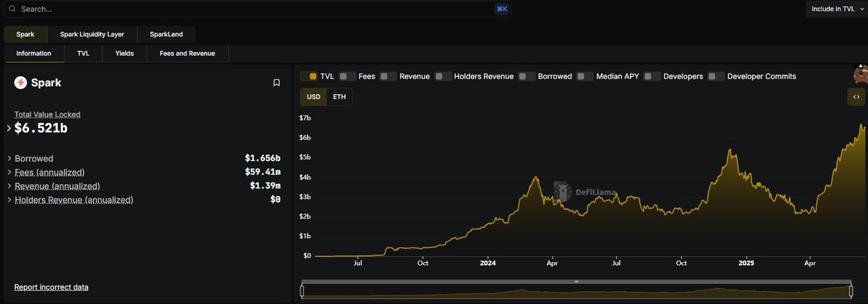Switch chart denomination to USD
This screenshot has height=304, width=868.
[x=313, y=97]
